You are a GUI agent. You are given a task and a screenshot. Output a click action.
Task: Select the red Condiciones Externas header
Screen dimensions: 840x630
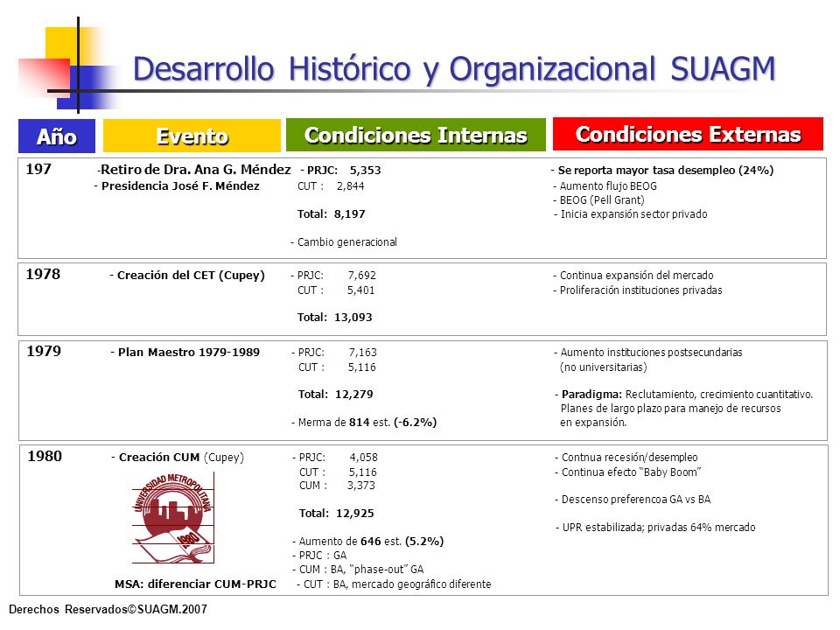(688, 134)
